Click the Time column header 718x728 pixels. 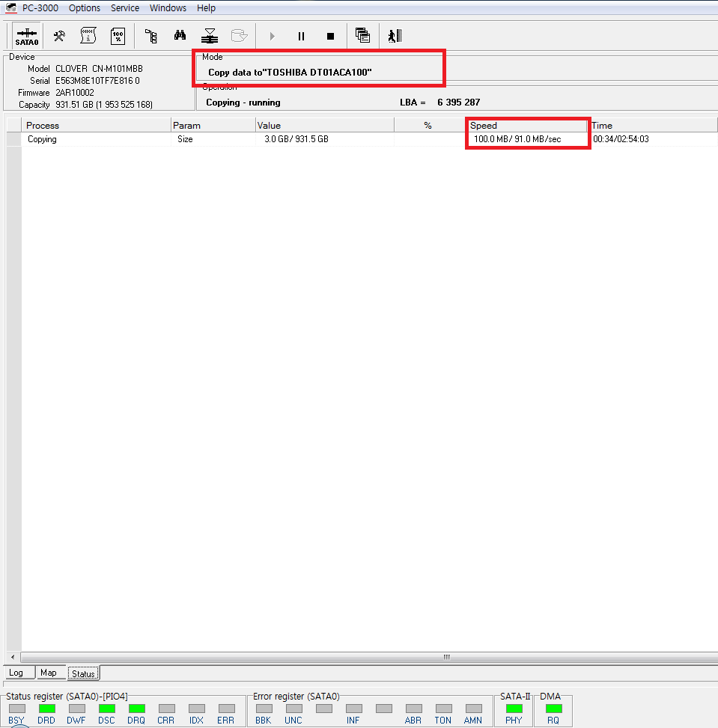[x=654, y=126]
